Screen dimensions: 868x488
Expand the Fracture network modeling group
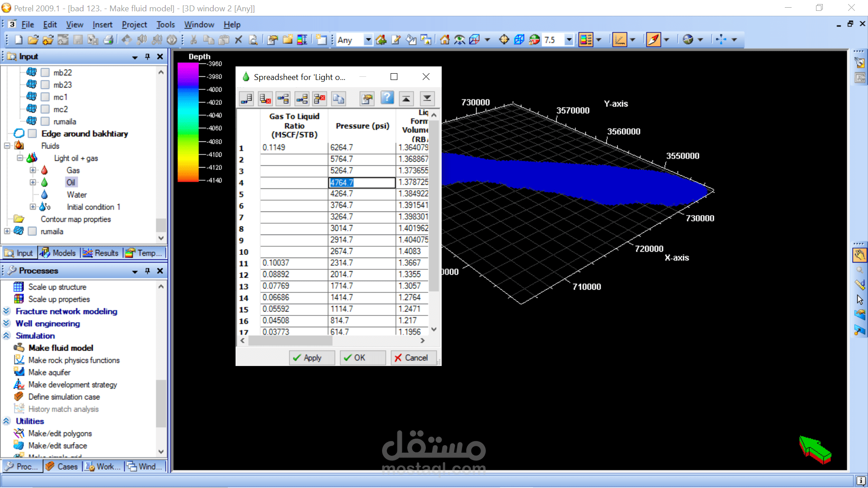tap(6, 311)
